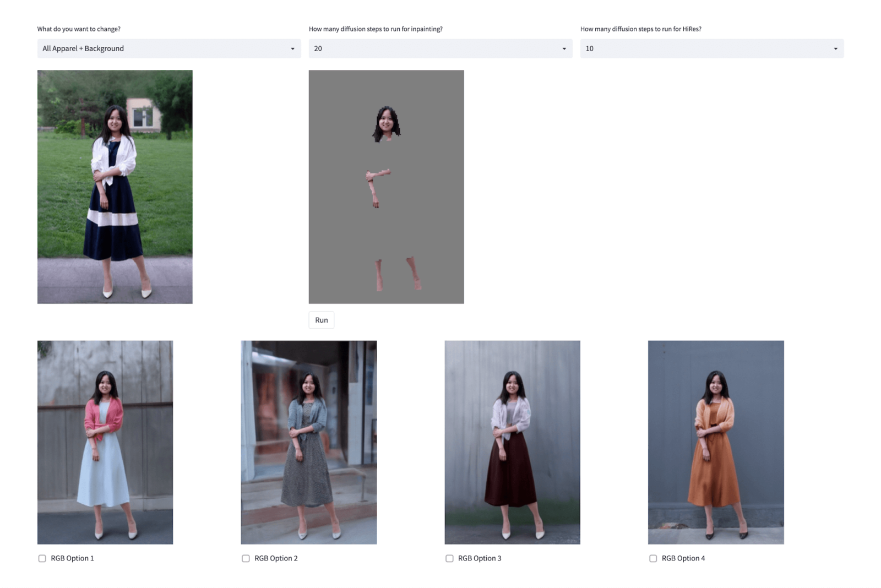
Task: Click the "What do you want to change?" label
Action: pos(79,29)
